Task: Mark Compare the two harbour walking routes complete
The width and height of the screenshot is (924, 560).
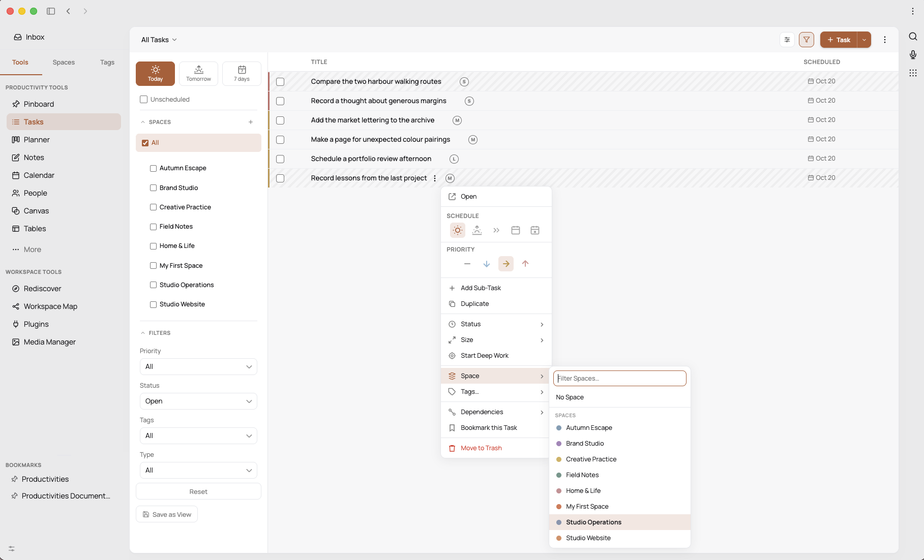Action: click(x=280, y=82)
